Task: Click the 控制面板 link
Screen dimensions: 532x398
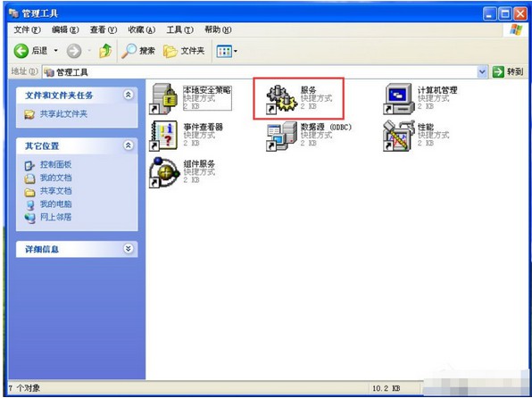Action: point(55,164)
